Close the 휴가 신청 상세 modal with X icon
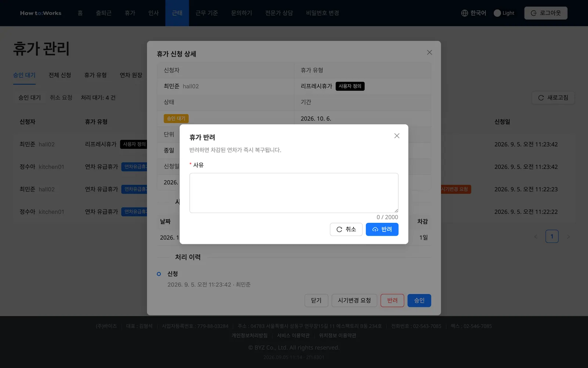 429,53
